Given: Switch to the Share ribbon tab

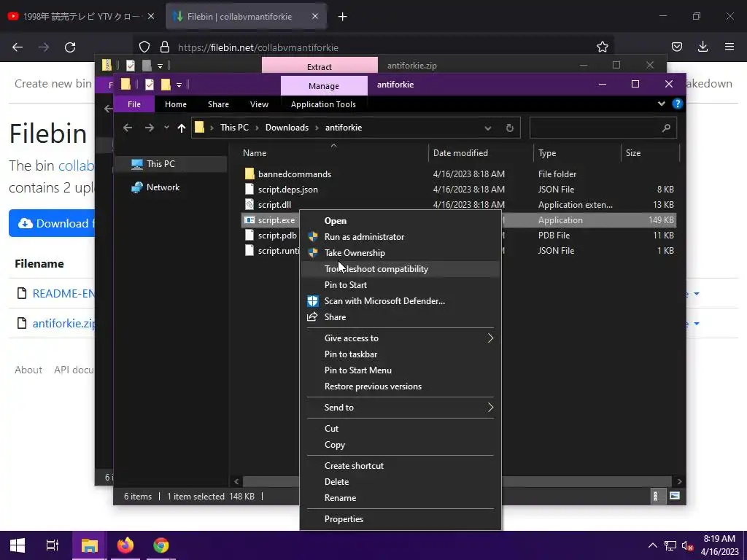Looking at the screenshot, I should click(218, 104).
